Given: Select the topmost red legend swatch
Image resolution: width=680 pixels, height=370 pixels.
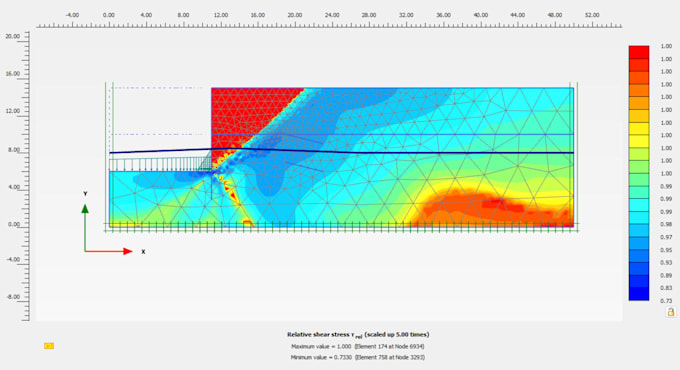Looking at the screenshot, I should (x=639, y=52).
